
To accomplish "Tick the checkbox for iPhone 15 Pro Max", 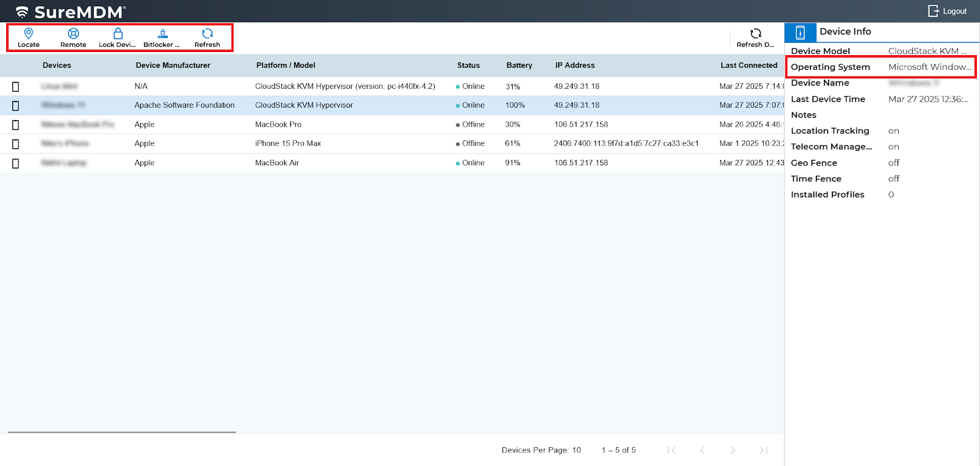I will click(x=16, y=144).
